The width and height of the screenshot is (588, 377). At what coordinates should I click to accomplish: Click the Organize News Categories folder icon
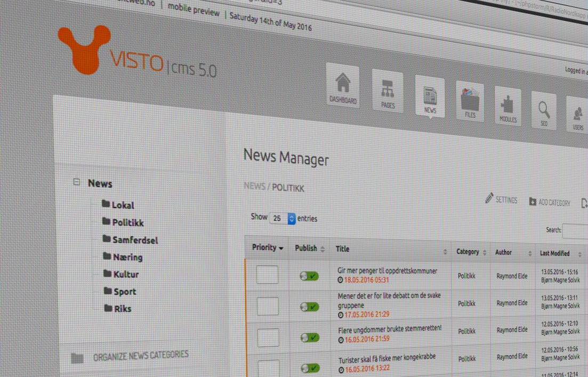coord(77,358)
